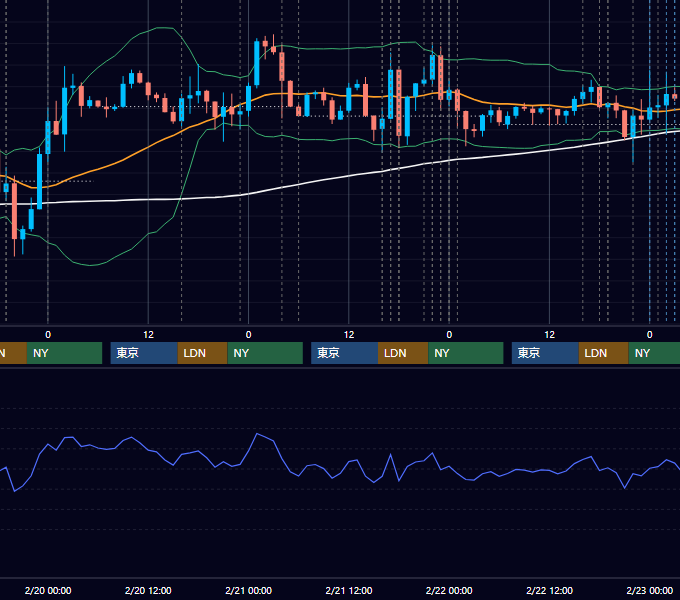Select the LDN session block on 2/20
Screen dimensions: 680x600
(203, 353)
